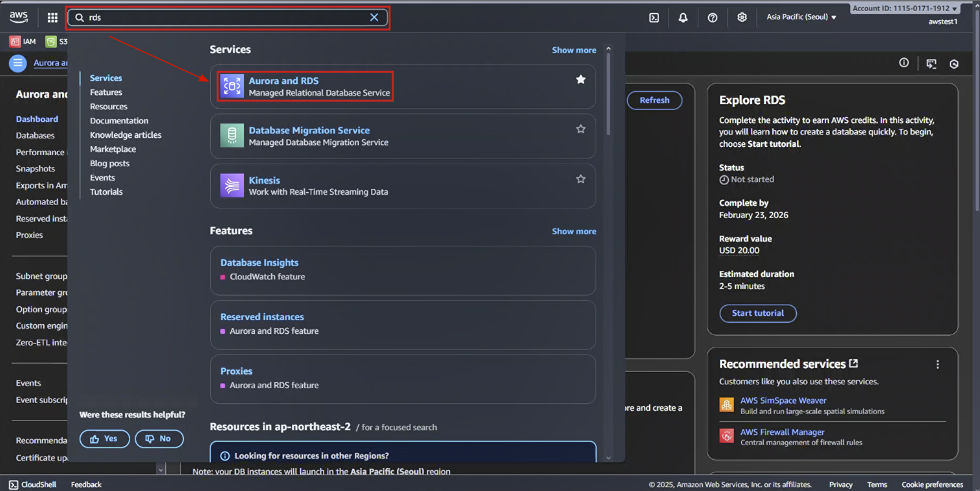
Task: Filter results by Services
Action: click(x=106, y=78)
